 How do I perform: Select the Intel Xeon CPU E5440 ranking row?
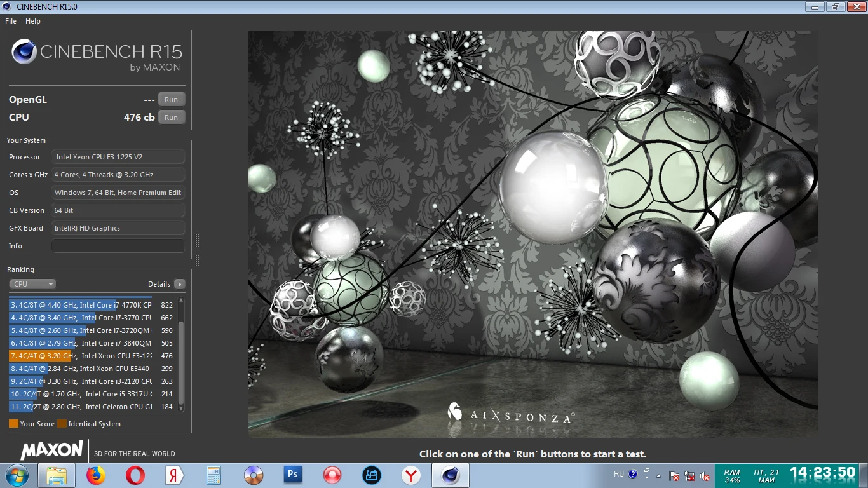coord(92,369)
